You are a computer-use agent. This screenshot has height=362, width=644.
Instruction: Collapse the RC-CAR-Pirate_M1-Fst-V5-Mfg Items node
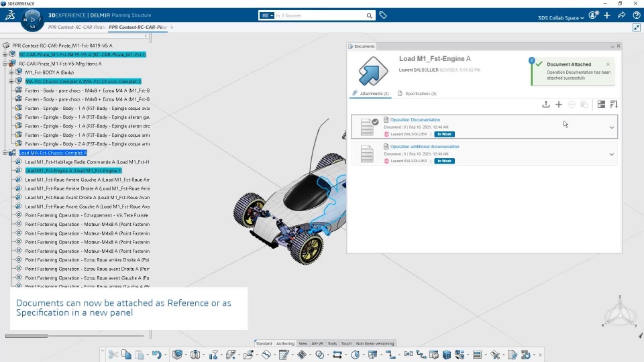click(x=5, y=64)
